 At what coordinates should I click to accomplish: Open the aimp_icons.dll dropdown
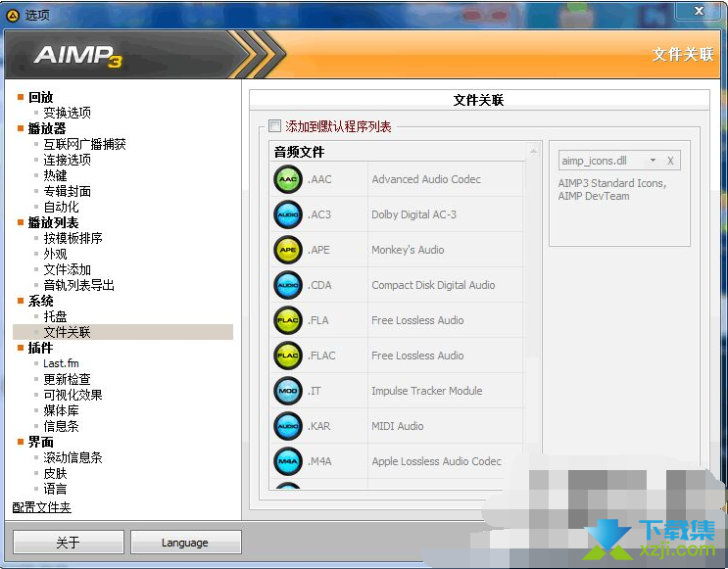(653, 161)
